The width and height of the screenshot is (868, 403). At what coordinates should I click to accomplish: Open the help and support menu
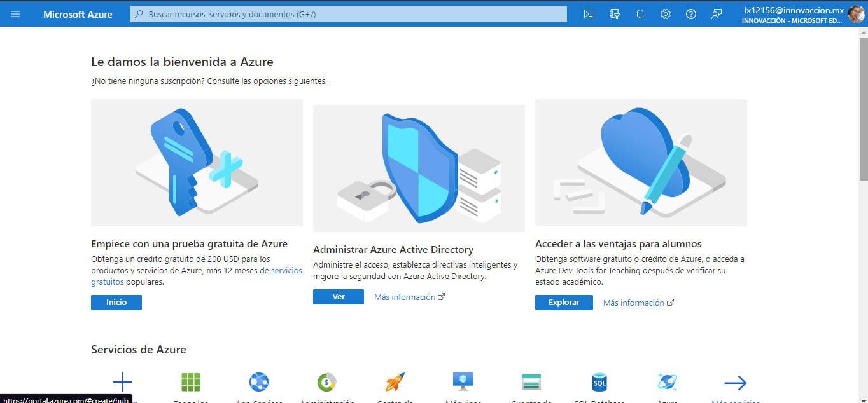[x=691, y=13]
